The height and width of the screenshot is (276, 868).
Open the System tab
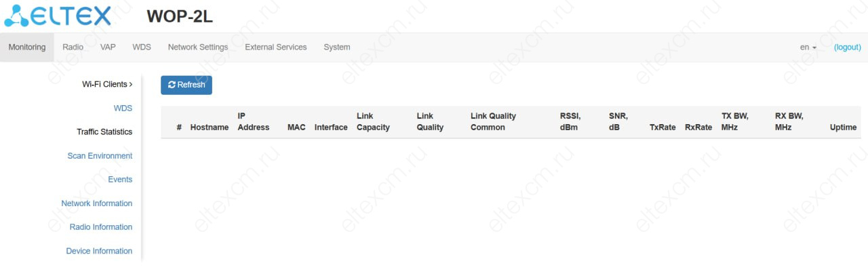[x=337, y=47]
